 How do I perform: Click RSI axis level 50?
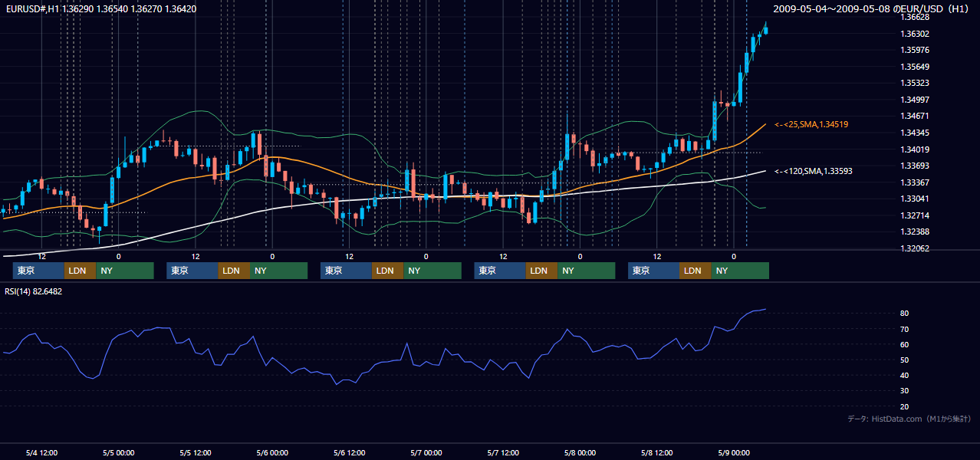pos(904,360)
